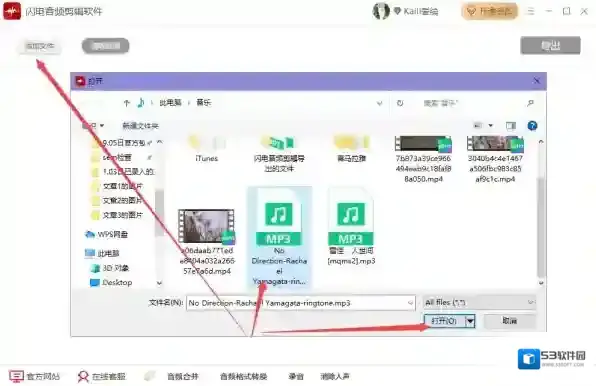
Task: Select the [mqms2].mp3 file
Action: tap(351, 227)
